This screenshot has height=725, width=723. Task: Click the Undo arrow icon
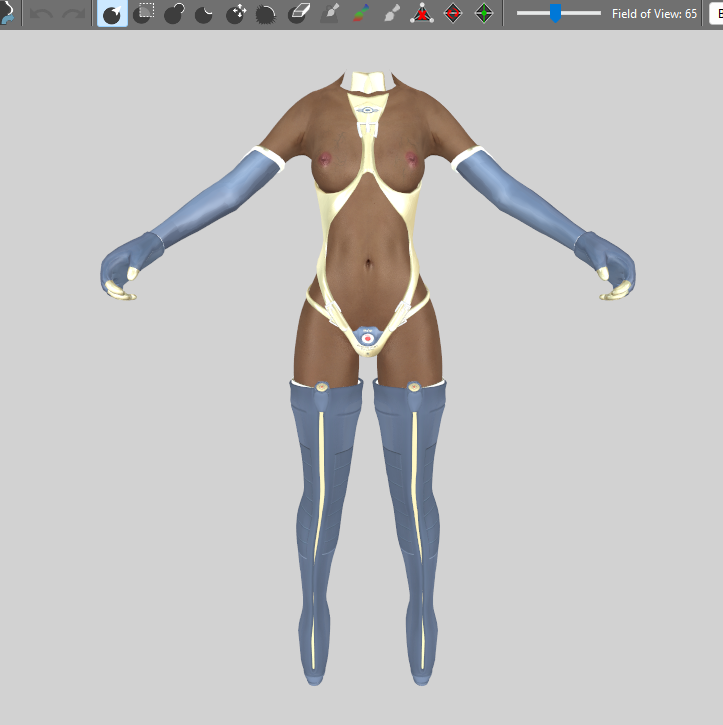coord(41,14)
